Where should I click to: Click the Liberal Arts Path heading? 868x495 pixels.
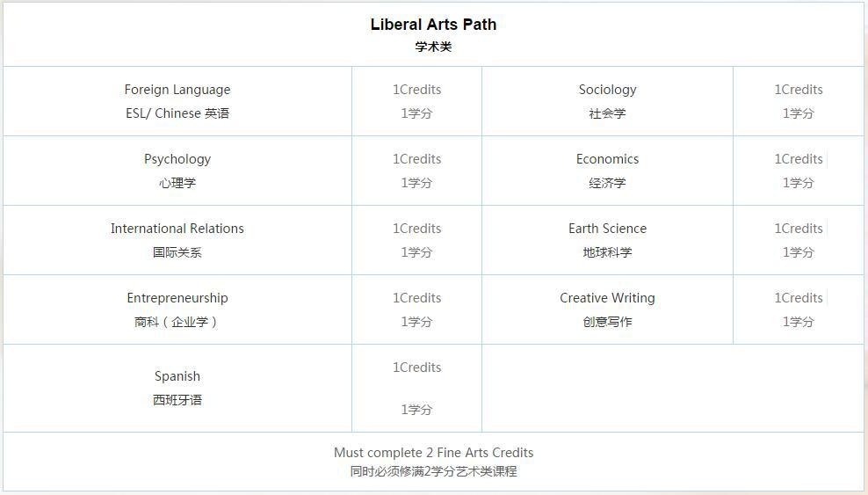433,25
